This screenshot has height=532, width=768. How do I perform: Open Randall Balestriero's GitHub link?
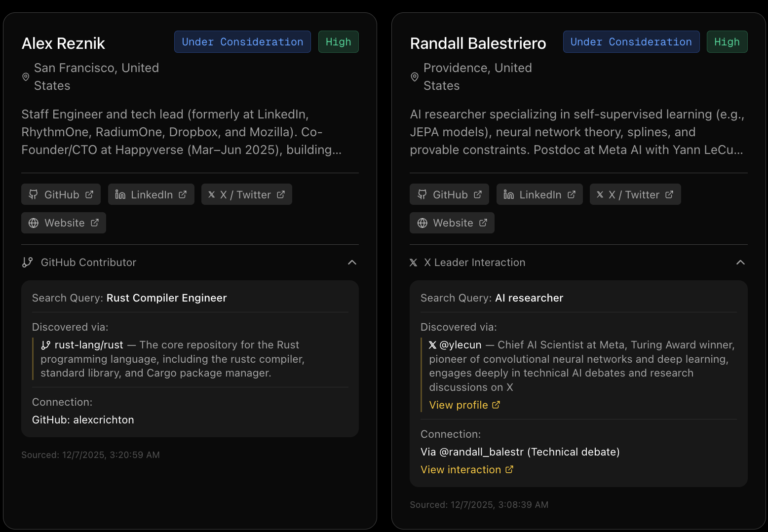pyautogui.click(x=449, y=194)
